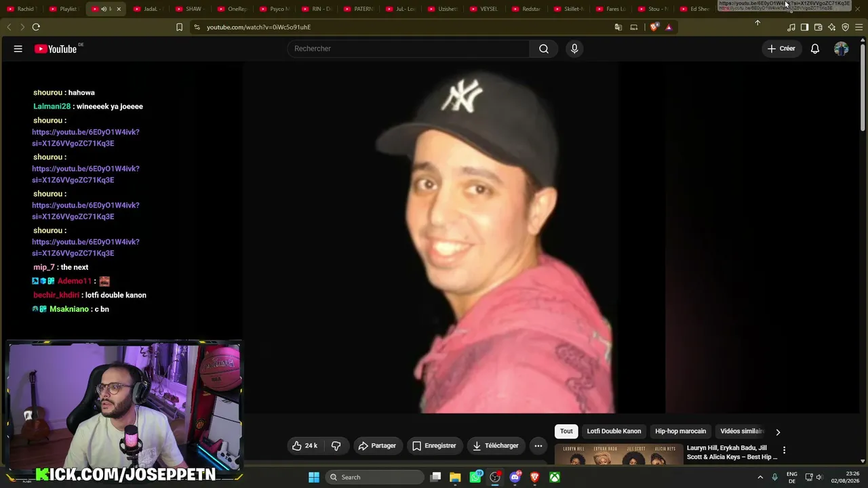Open the media control music-note icon
The image size is (868, 488).
pos(791,27)
